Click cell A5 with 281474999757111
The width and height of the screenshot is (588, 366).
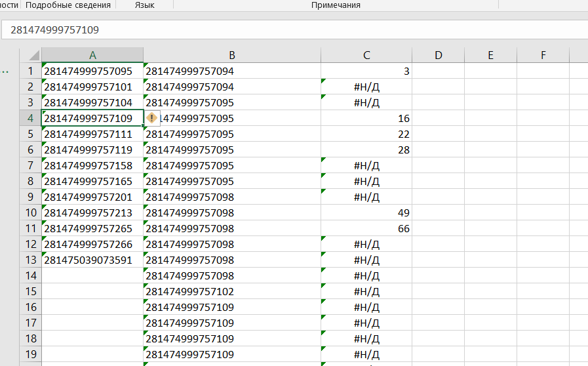[92, 134]
